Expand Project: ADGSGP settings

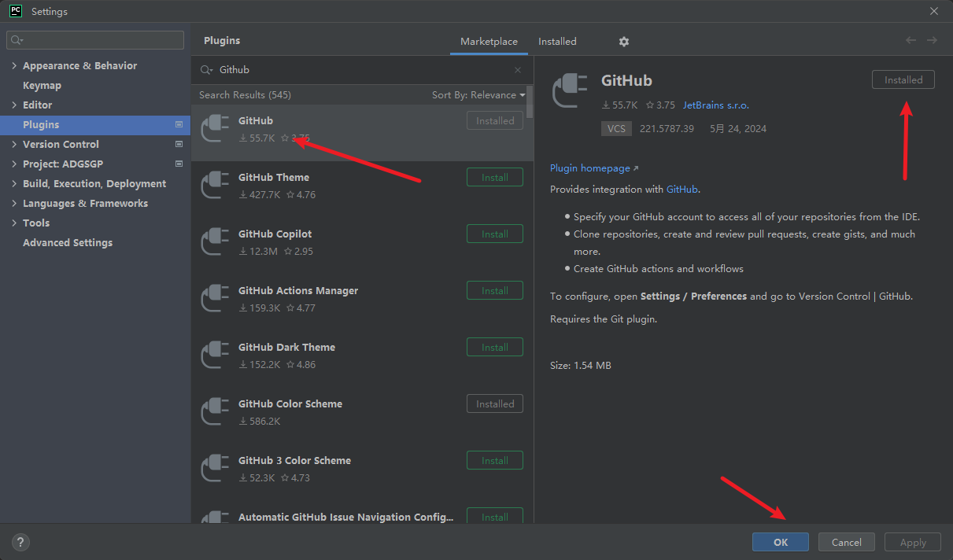(14, 164)
